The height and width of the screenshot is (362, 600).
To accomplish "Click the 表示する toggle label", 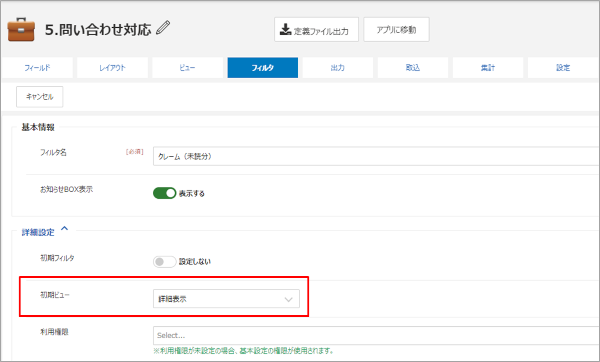I will pyautogui.click(x=192, y=194).
